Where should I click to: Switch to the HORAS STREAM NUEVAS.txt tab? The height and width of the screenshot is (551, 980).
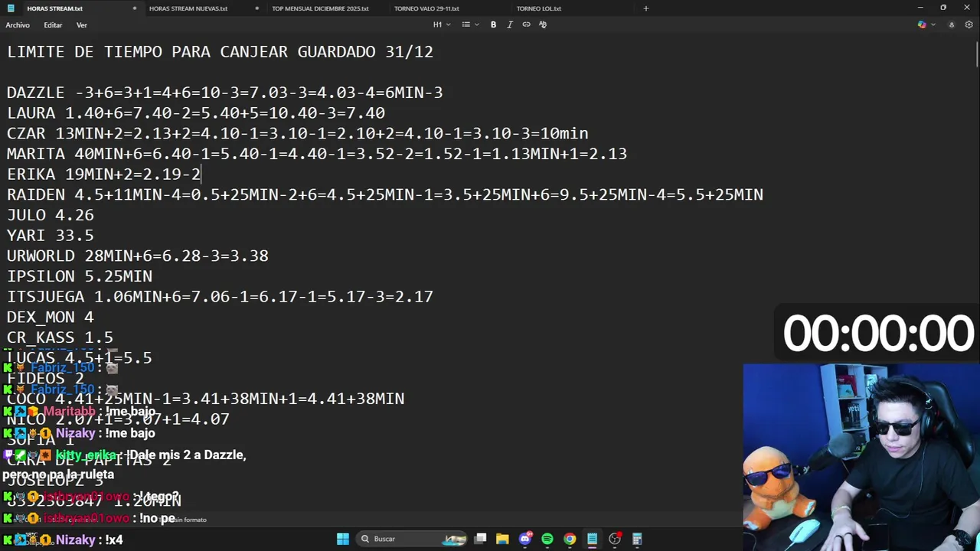188,8
